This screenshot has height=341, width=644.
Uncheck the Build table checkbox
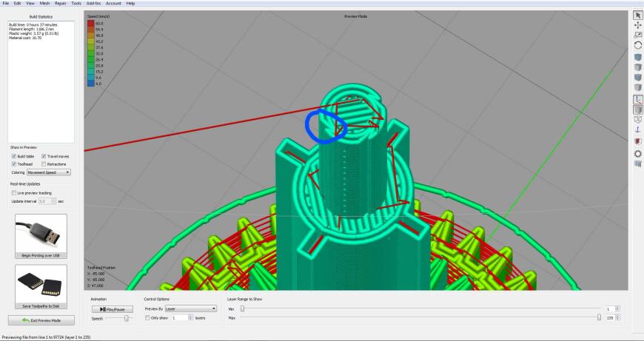tap(14, 156)
